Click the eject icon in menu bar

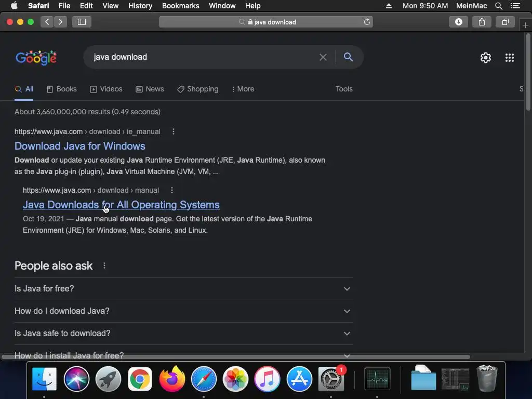pyautogui.click(x=389, y=6)
